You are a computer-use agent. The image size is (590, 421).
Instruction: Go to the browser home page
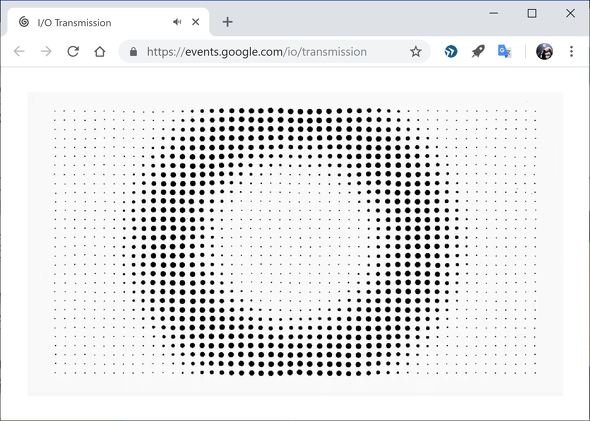pyautogui.click(x=100, y=51)
